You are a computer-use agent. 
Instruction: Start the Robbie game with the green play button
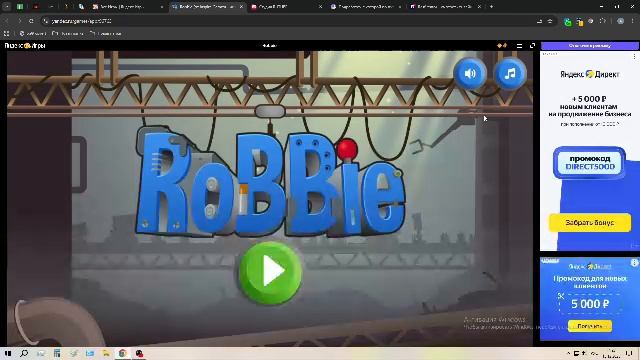[x=270, y=273]
